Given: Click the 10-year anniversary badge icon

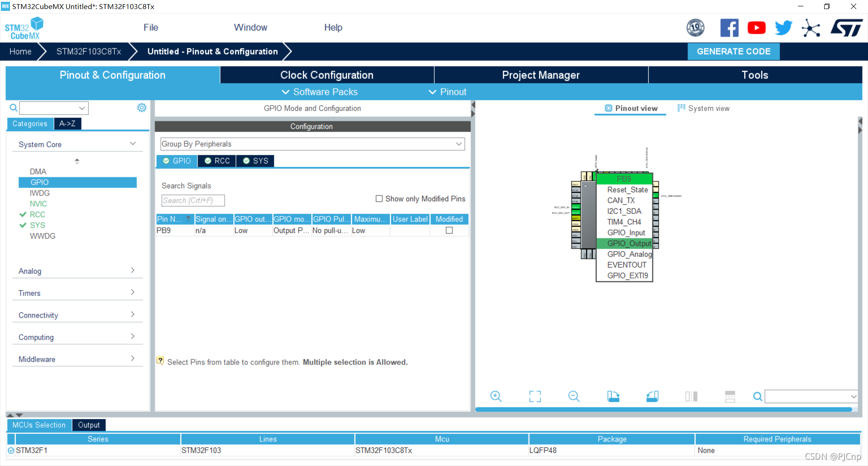Looking at the screenshot, I should click(695, 28).
